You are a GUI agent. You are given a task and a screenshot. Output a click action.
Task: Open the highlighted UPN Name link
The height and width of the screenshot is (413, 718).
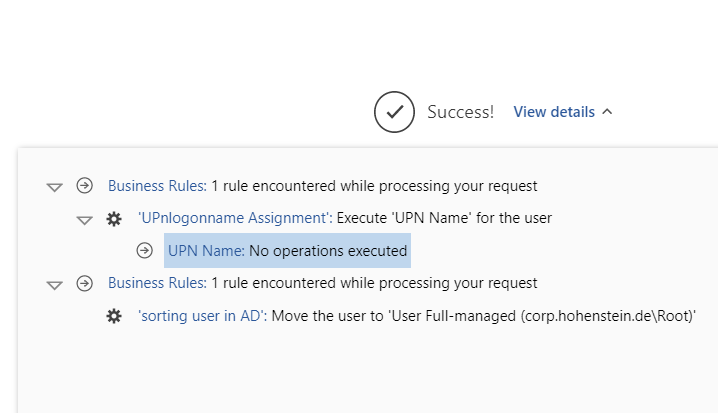click(x=205, y=251)
